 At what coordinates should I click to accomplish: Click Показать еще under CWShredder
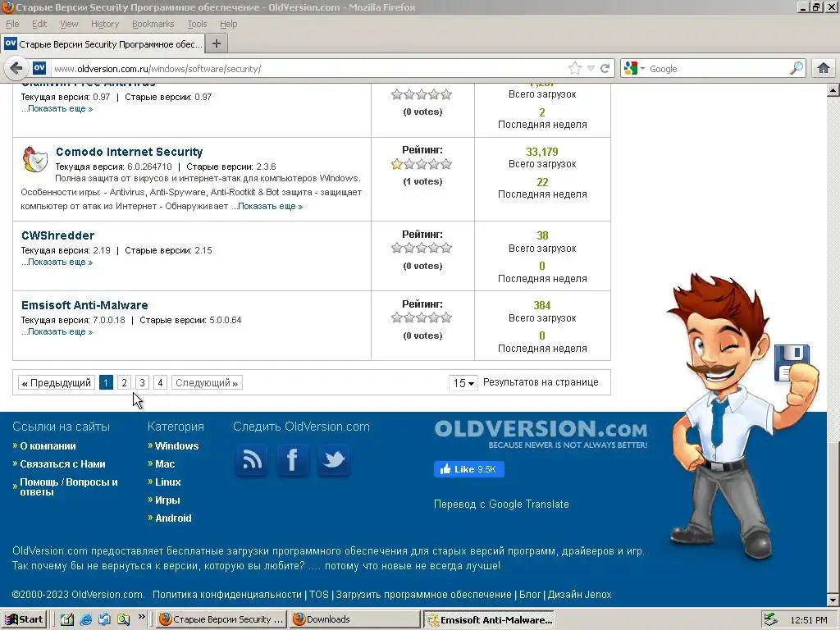[57, 262]
